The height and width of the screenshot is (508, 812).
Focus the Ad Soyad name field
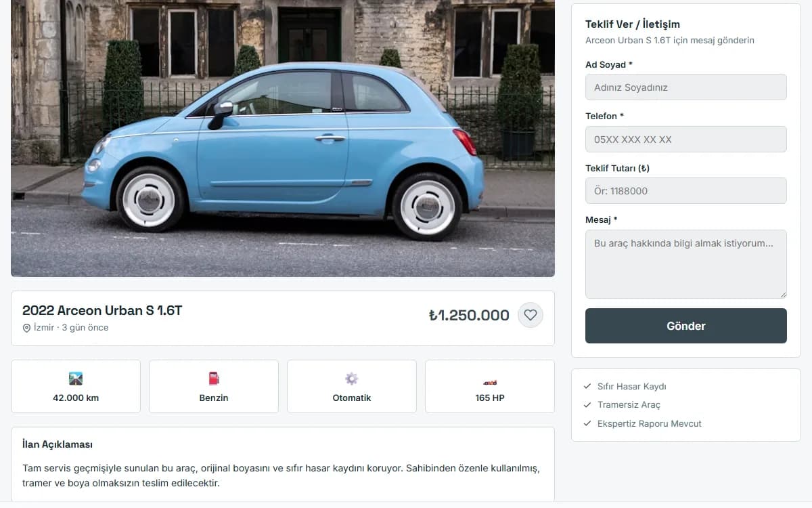coord(686,87)
